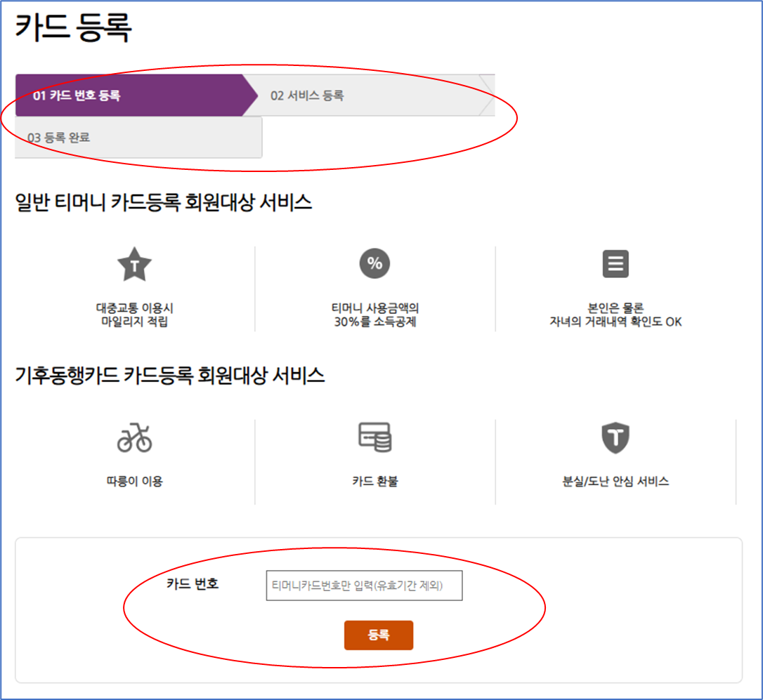Click the star T mileage icon
763x700 pixels.
(134, 264)
